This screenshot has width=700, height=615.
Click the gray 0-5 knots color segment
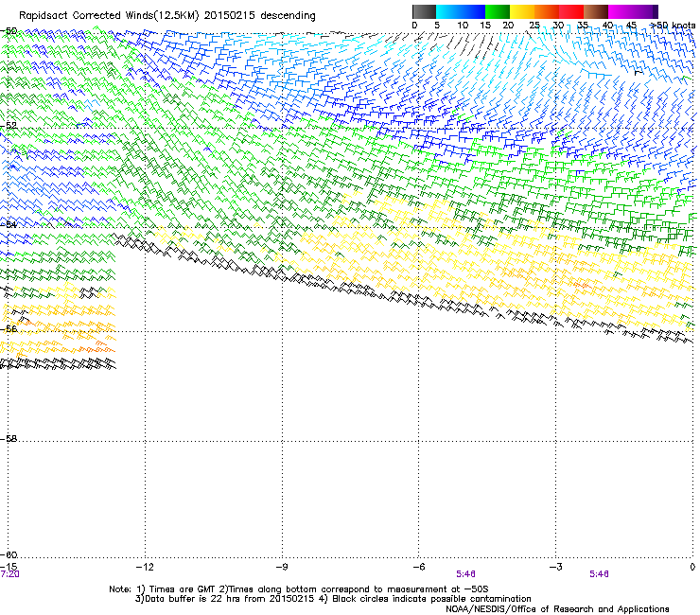424,11
